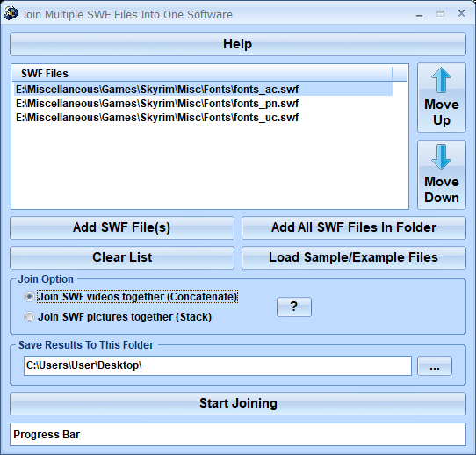Select fonts_uc.swf in the file list
The width and height of the screenshot is (476, 455).
[157, 118]
